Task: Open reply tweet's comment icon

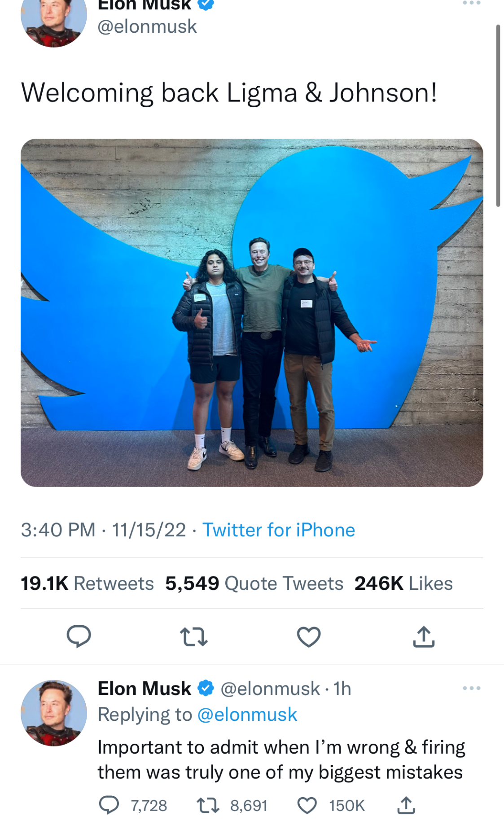Action: [x=109, y=805]
